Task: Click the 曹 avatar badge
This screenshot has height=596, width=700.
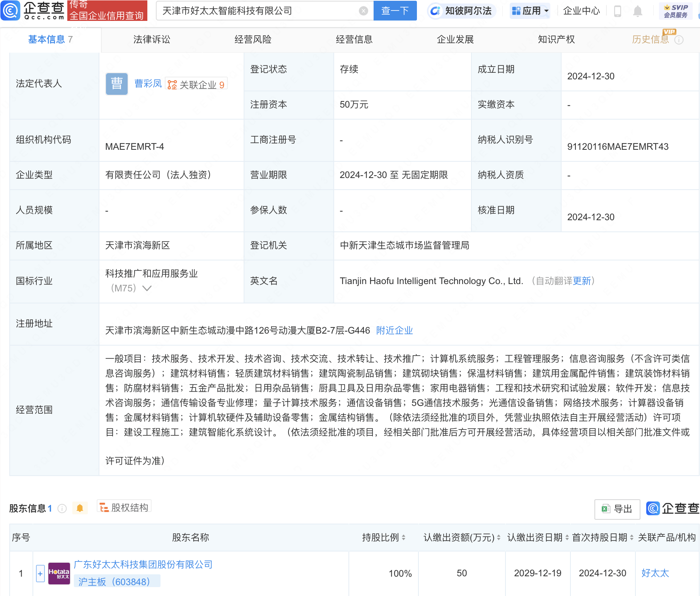Action: (x=117, y=84)
